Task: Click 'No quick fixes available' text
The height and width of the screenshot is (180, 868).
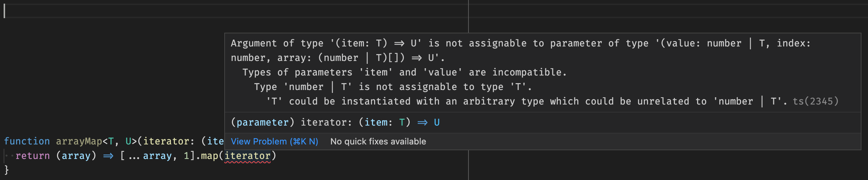Action: click(378, 142)
